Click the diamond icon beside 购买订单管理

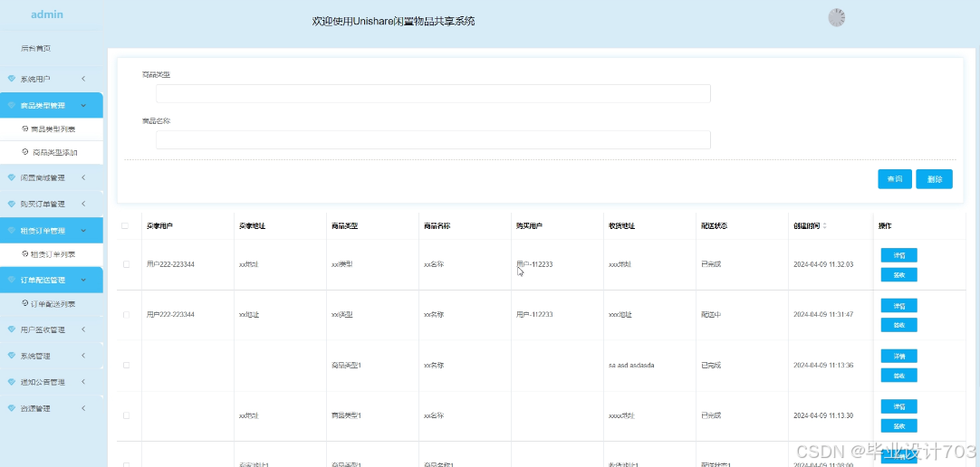pyautogui.click(x=11, y=205)
